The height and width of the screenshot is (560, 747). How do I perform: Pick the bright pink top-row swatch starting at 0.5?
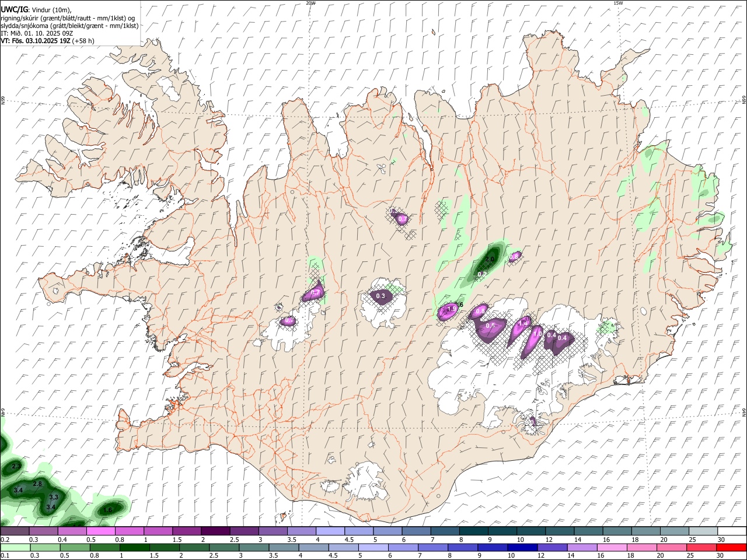[x=100, y=531]
